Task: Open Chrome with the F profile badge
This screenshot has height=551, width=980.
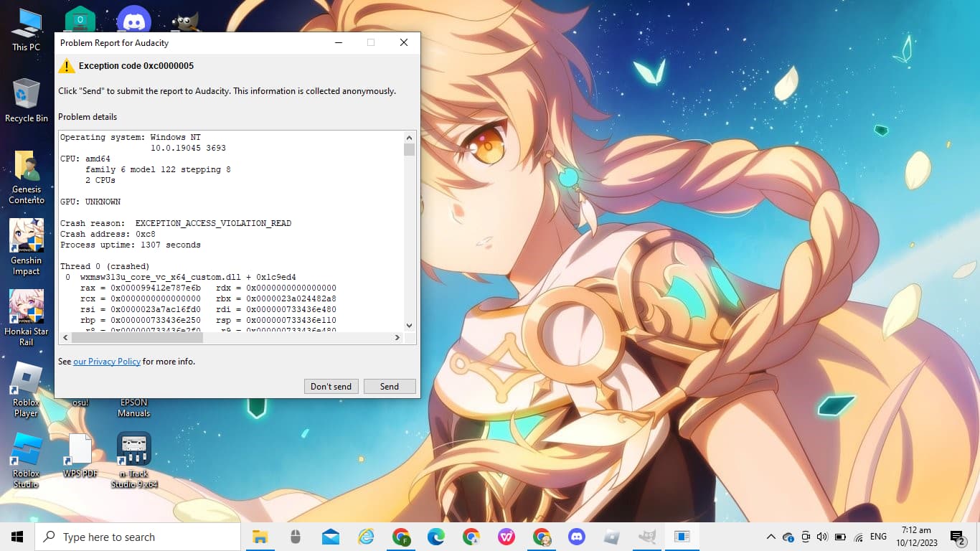Action: pyautogui.click(x=401, y=537)
